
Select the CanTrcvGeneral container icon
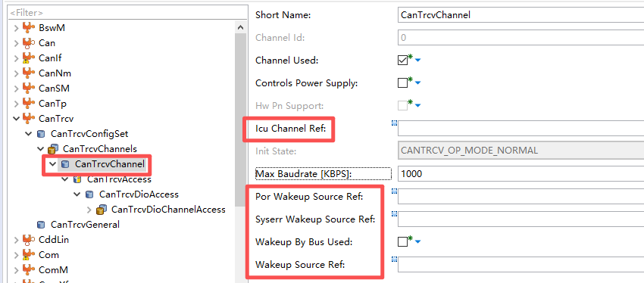click(40, 225)
